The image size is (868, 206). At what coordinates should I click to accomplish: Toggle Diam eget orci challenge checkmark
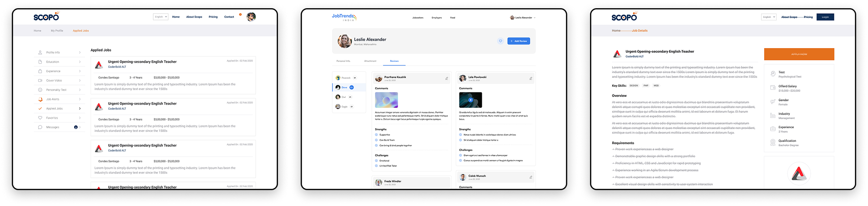[x=460, y=155]
